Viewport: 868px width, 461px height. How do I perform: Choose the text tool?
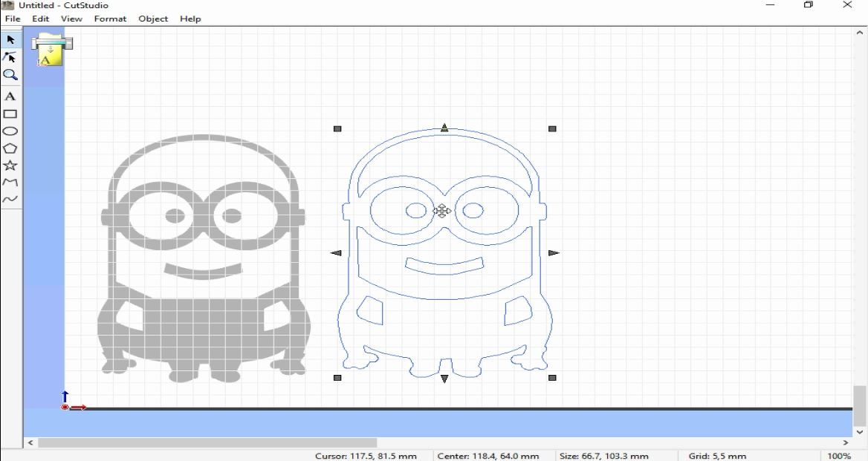coord(10,97)
